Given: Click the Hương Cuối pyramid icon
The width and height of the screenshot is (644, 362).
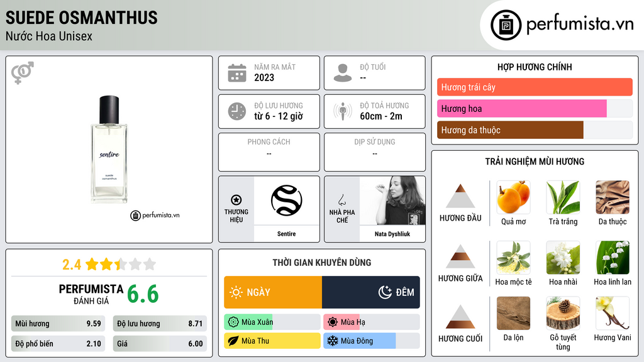Looking at the screenshot, I should [x=460, y=317].
